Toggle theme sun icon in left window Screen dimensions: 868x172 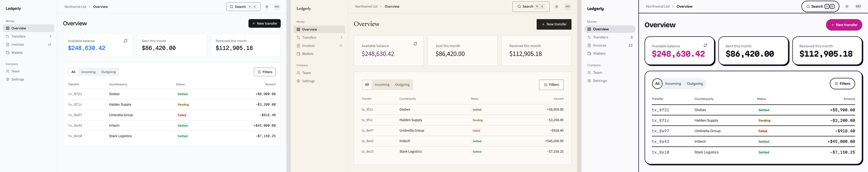point(267,7)
